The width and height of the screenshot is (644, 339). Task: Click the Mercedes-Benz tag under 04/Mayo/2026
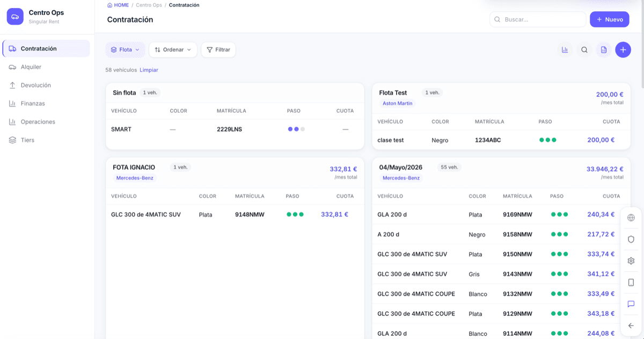point(401,178)
